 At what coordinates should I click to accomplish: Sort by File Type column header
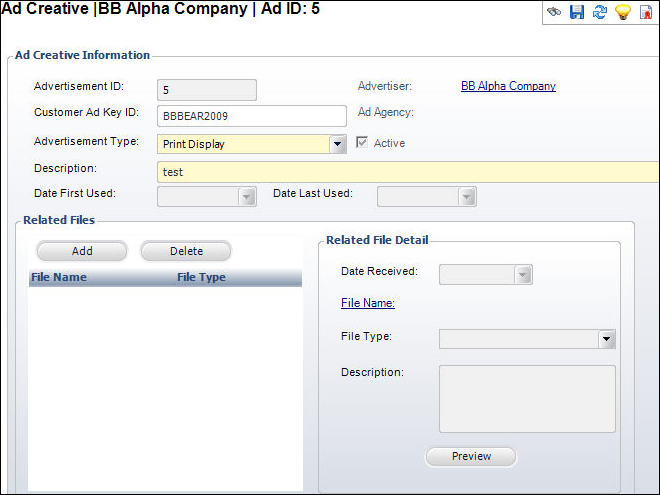click(201, 277)
